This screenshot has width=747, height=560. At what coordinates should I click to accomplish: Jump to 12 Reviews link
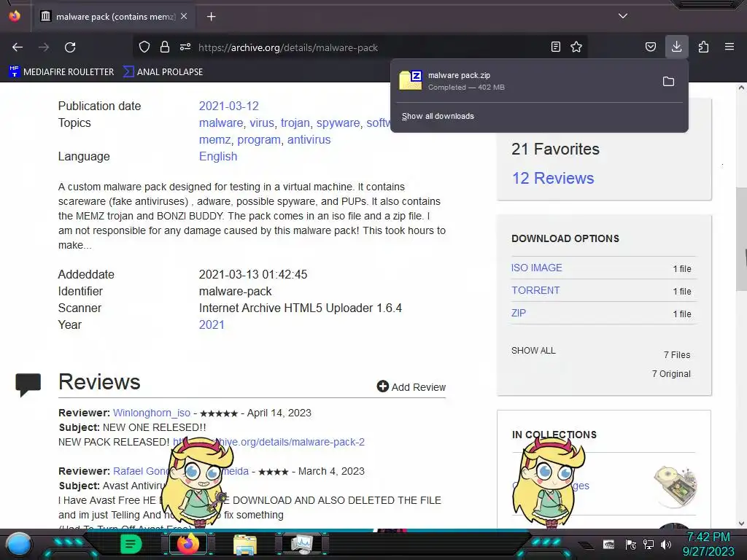click(x=553, y=178)
